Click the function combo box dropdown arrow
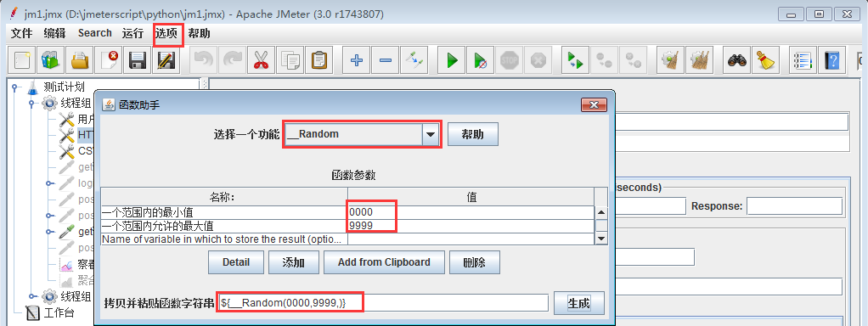 click(431, 134)
